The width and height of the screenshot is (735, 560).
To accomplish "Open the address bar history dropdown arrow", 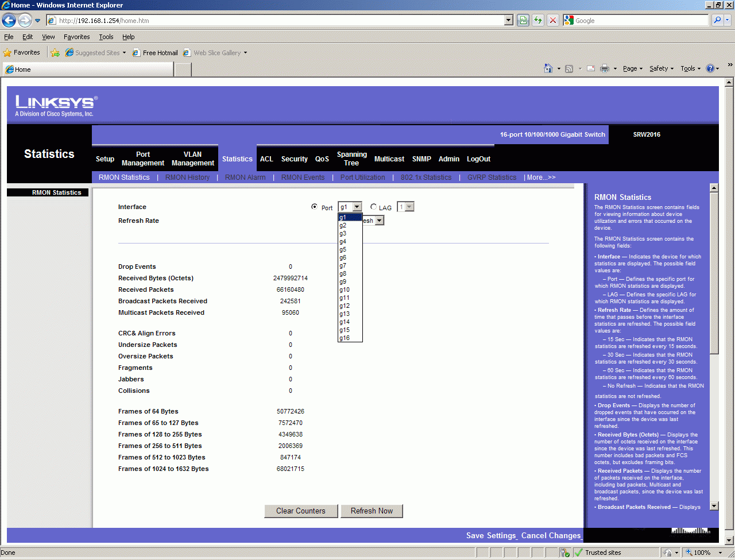I will point(509,21).
